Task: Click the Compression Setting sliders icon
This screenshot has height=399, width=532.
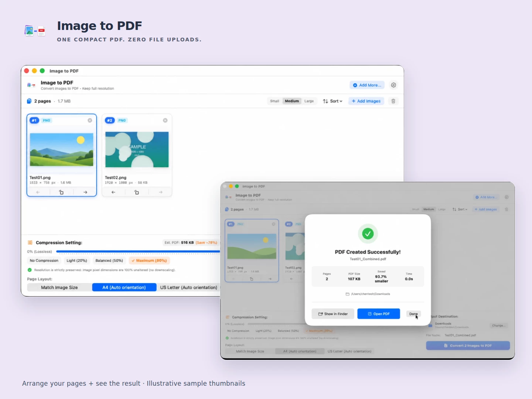Action: (x=30, y=243)
